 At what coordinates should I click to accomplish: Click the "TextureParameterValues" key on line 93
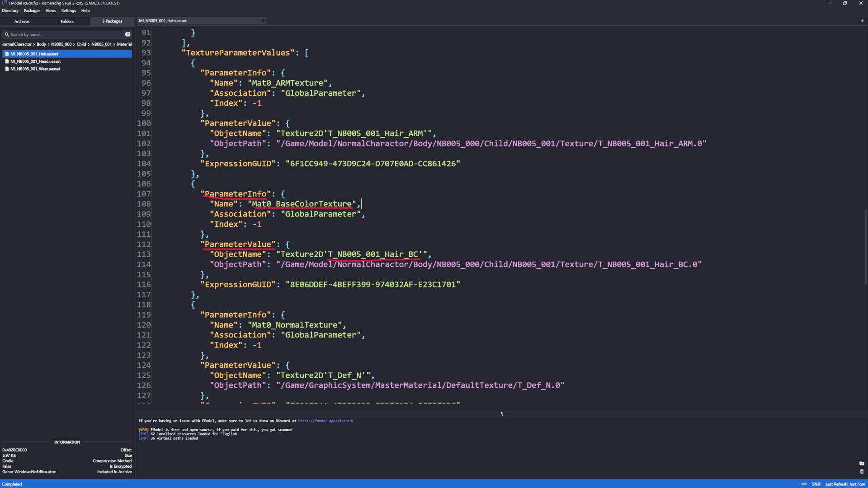(x=238, y=53)
